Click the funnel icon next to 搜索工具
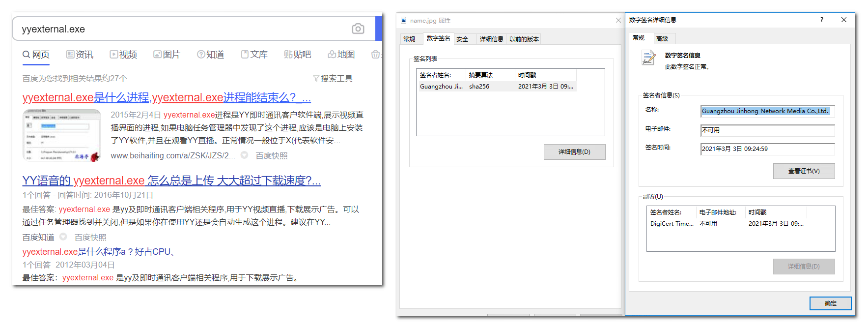The width and height of the screenshot is (868, 329). pos(316,78)
